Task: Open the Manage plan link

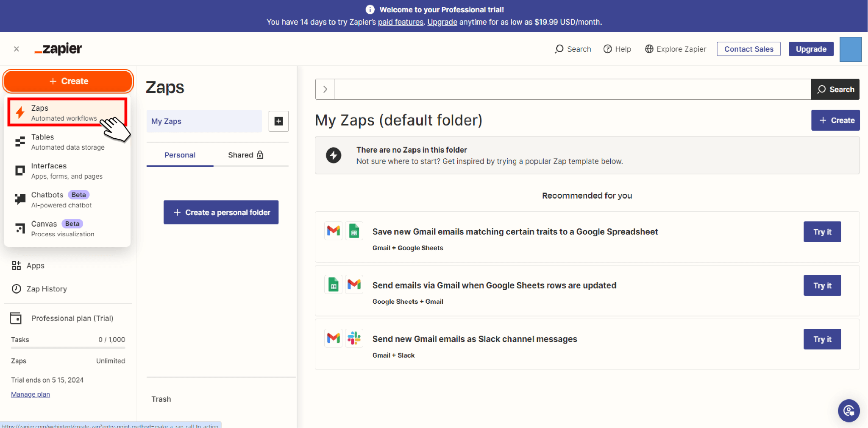Action: [31, 394]
